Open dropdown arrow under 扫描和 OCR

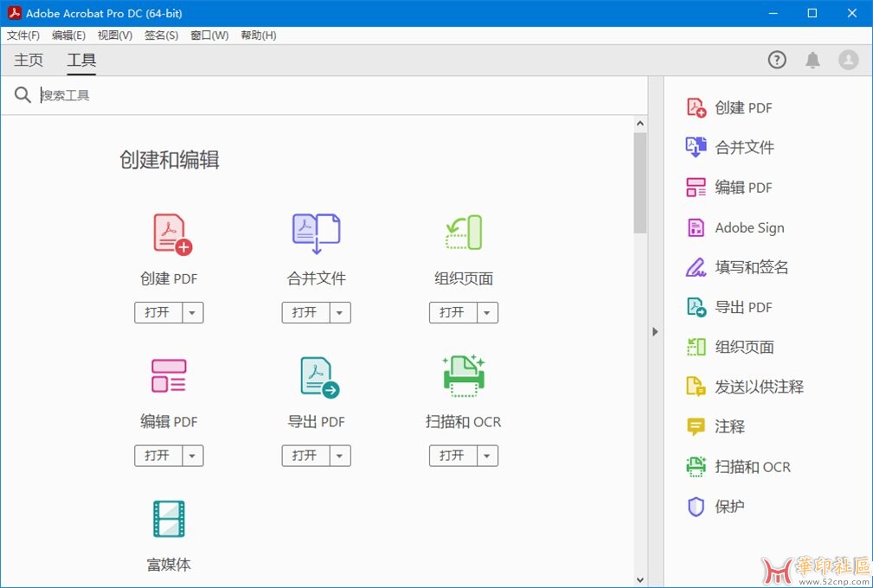tap(487, 456)
